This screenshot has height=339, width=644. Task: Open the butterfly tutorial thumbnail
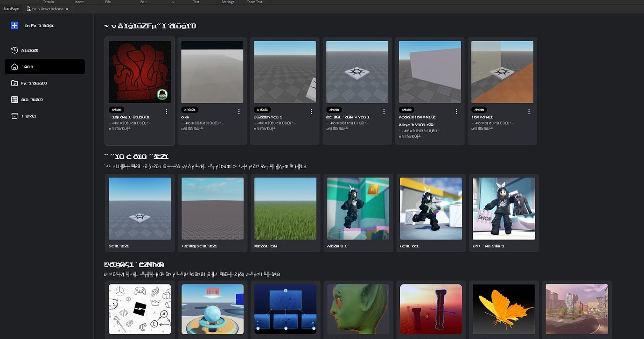pyautogui.click(x=503, y=309)
